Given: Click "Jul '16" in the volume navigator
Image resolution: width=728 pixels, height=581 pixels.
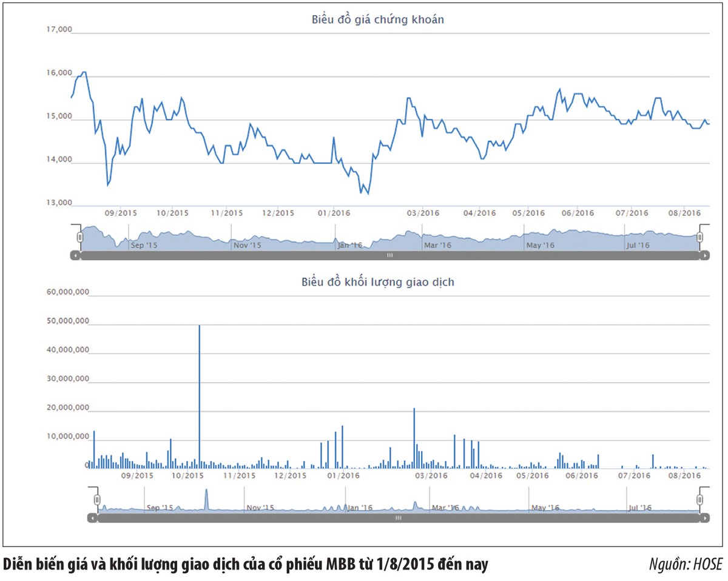Looking at the screenshot, I should click(639, 507).
